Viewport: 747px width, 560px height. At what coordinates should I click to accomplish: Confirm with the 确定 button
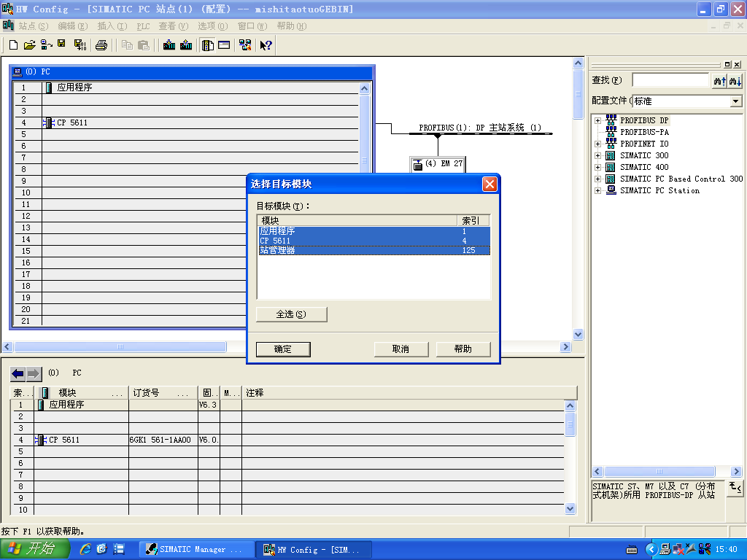tap(283, 349)
